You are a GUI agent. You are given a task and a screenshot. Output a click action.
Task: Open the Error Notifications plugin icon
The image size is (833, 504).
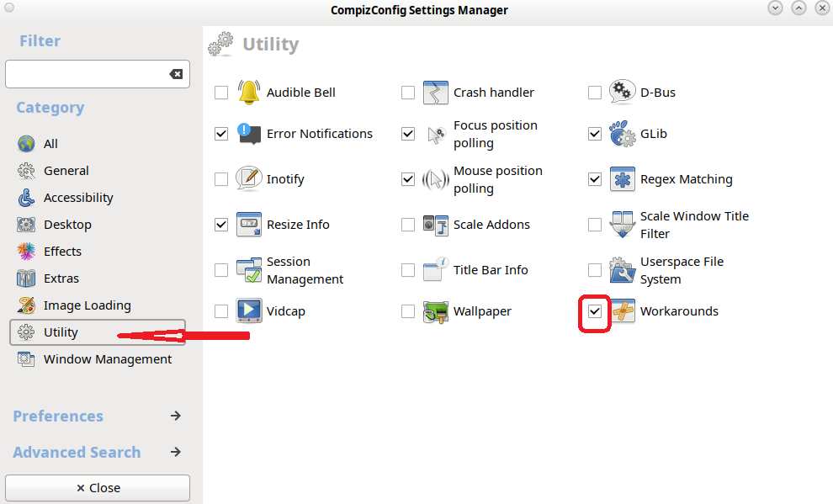[248, 134]
